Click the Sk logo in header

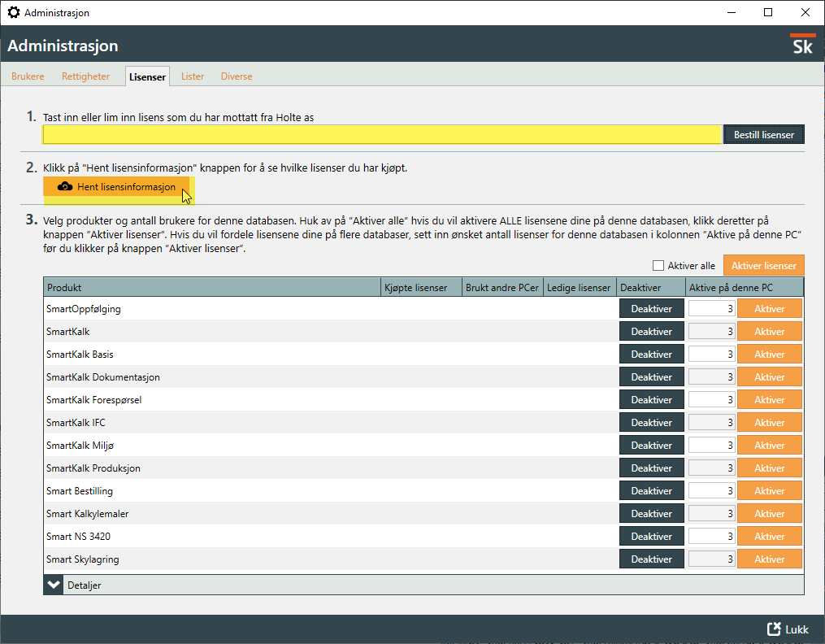(x=802, y=46)
